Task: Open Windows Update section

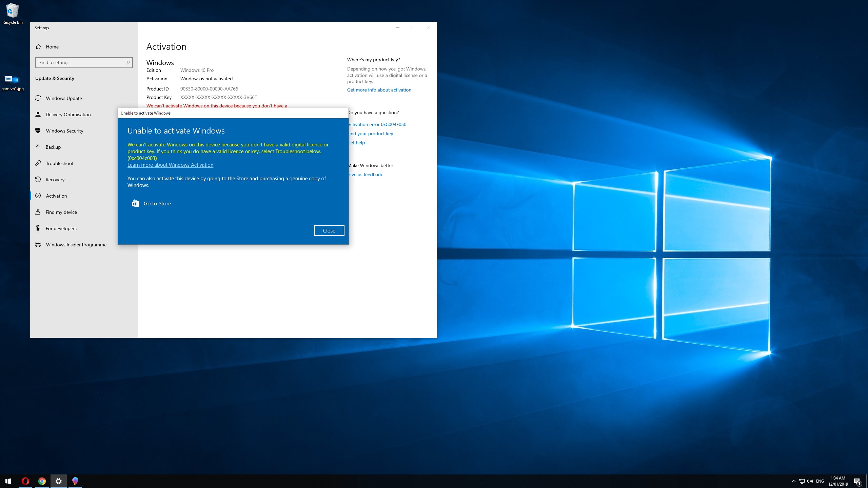Action: 64,98
